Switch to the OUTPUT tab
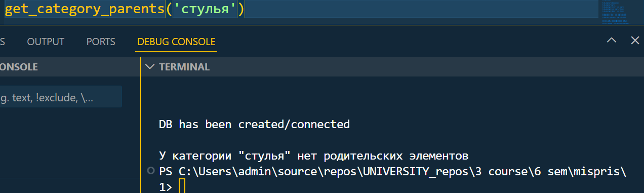 46,42
